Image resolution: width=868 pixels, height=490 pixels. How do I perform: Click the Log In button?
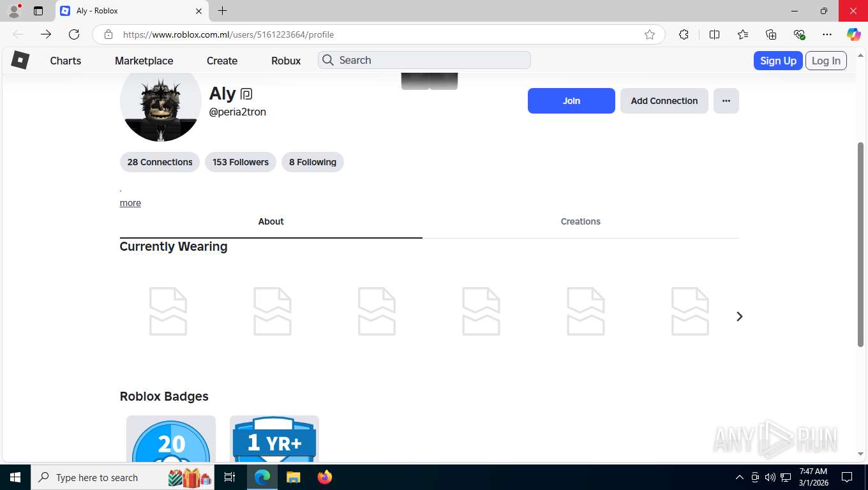pyautogui.click(x=826, y=61)
